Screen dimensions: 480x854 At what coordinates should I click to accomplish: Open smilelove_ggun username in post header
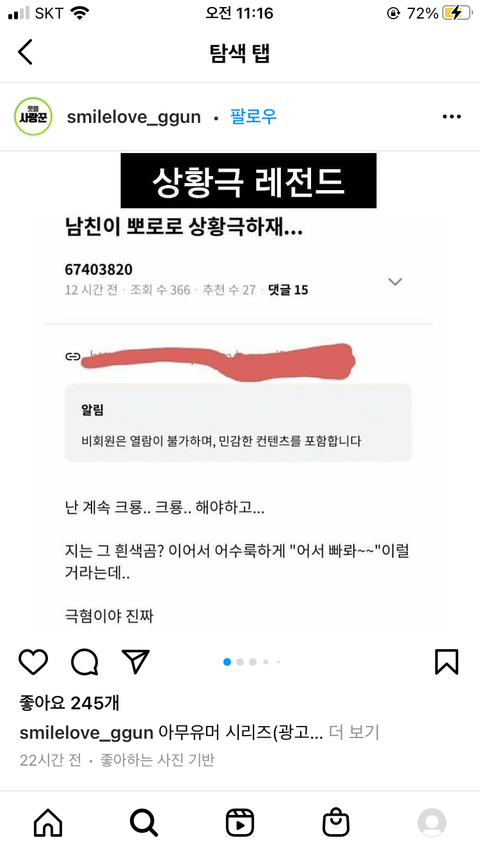pos(133,117)
